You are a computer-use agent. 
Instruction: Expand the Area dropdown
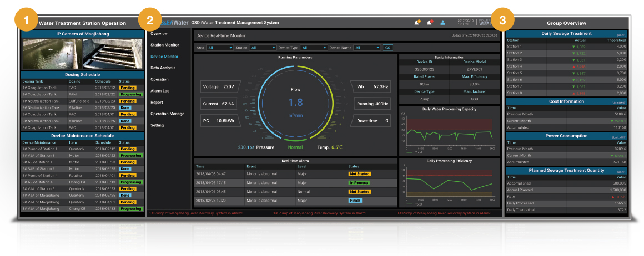point(220,48)
